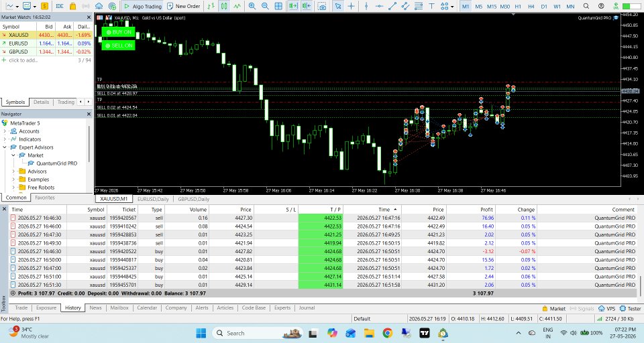Switch to M1 timeframe

coord(466,6)
